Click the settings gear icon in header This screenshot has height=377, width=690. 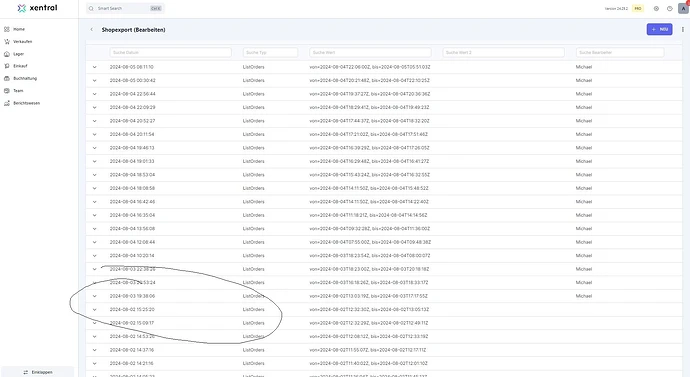click(x=656, y=8)
